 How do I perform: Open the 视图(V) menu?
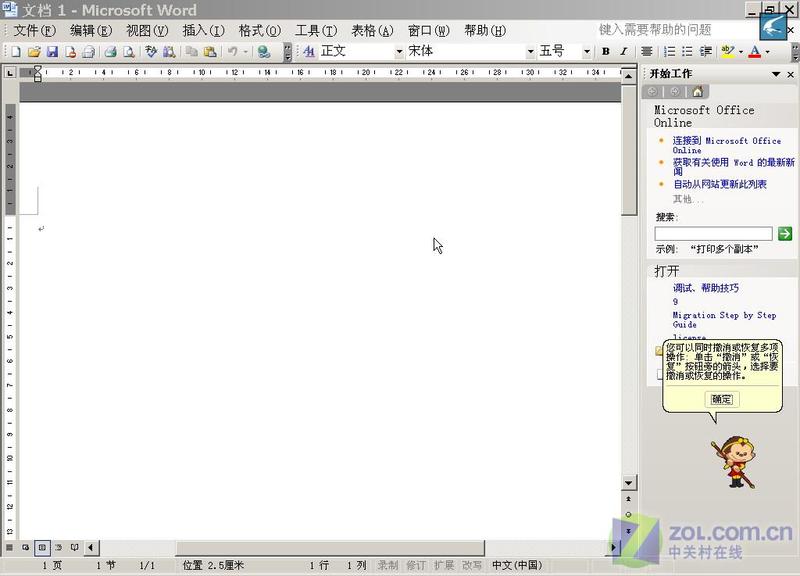pyautogui.click(x=147, y=31)
